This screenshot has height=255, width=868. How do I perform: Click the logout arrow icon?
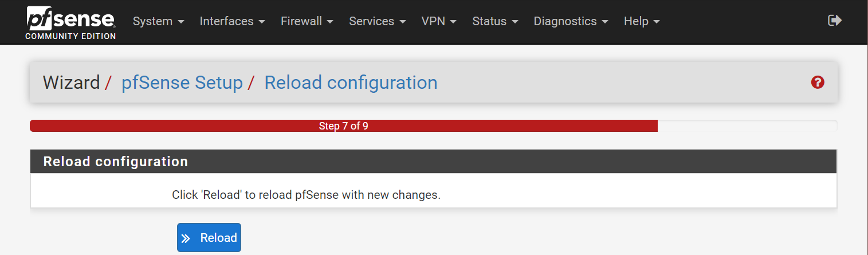point(835,21)
